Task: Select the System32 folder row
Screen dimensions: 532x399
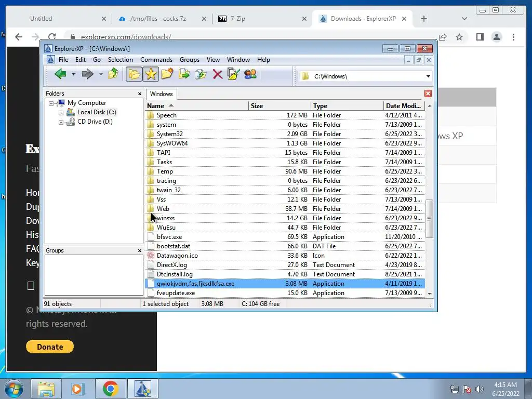Action: click(285, 134)
